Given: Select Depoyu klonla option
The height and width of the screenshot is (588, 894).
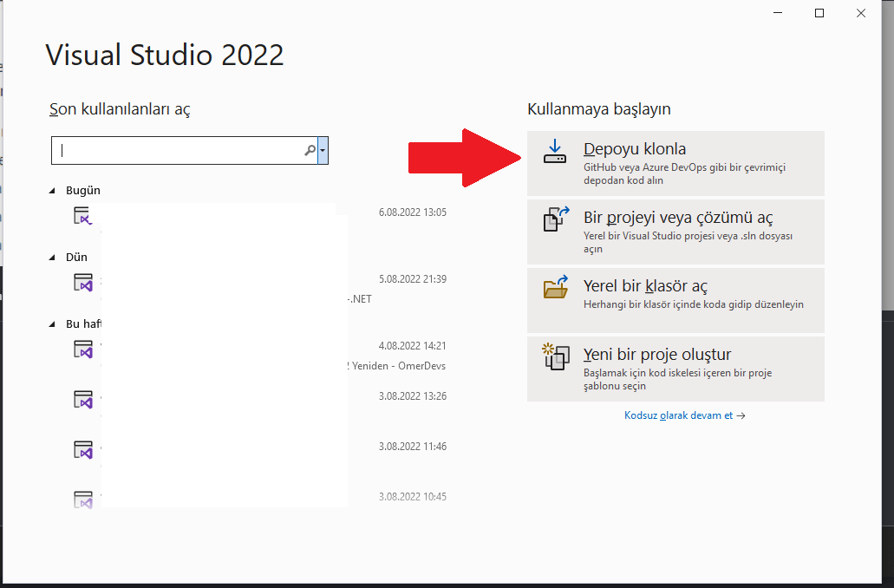Looking at the screenshot, I should pyautogui.click(x=675, y=163).
